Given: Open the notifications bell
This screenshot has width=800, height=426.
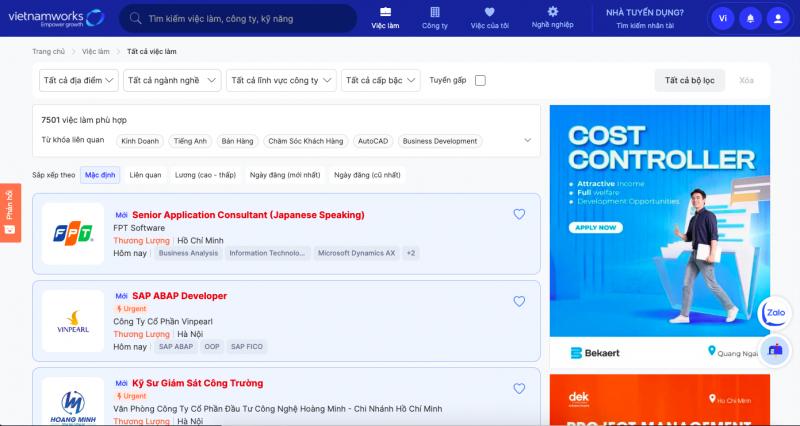Looking at the screenshot, I should tap(750, 18).
